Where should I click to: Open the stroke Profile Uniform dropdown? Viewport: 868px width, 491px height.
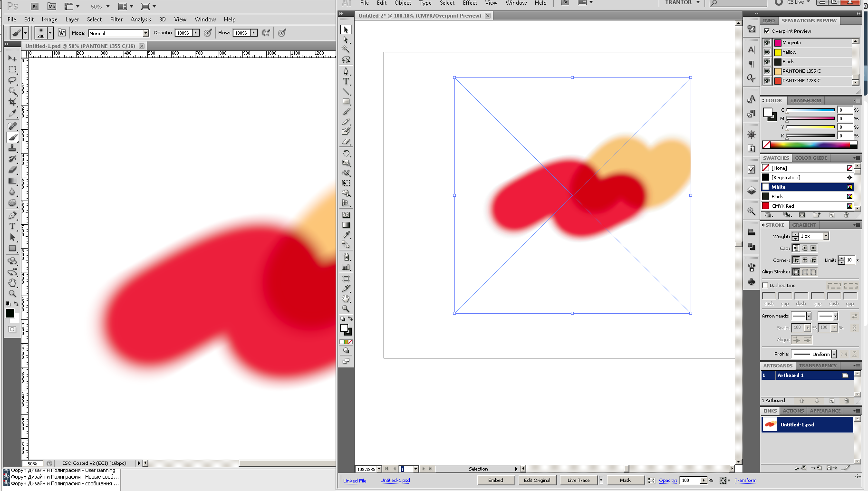[834, 354]
